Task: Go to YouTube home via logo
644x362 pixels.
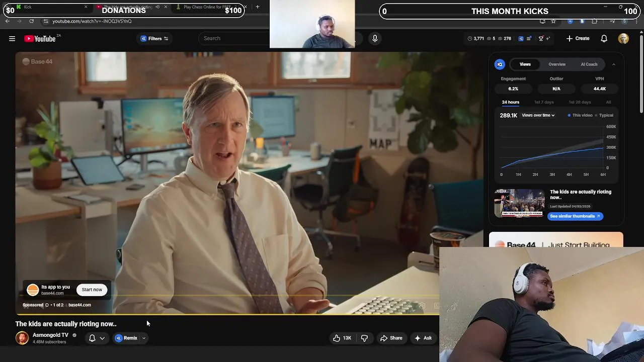Action: [x=40, y=39]
